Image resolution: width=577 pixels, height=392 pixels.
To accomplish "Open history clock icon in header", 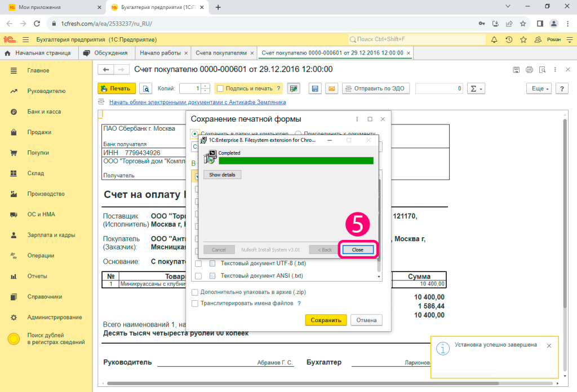I will [x=509, y=39].
